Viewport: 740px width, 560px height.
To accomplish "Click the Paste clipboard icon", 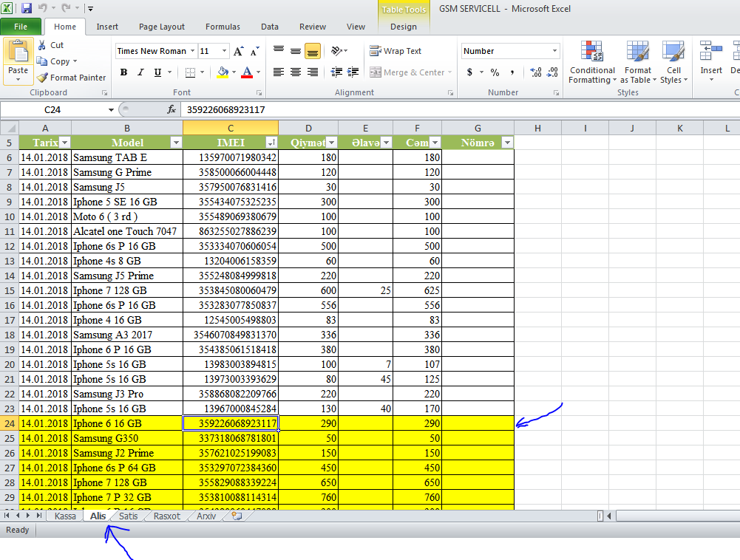I will pos(18,52).
